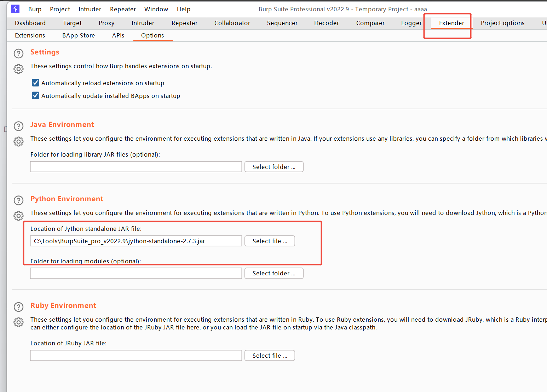Open the APIs sub-tab
The height and width of the screenshot is (392, 547).
click(118, 35)
